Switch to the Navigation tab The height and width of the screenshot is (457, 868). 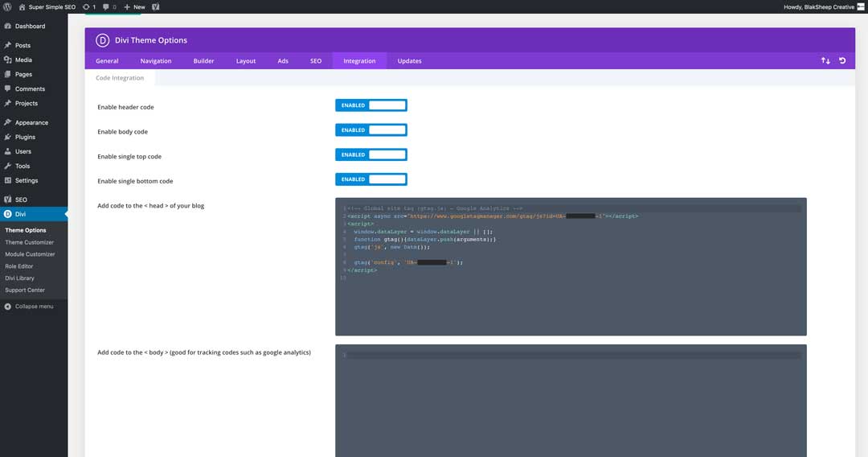point(156,61)
